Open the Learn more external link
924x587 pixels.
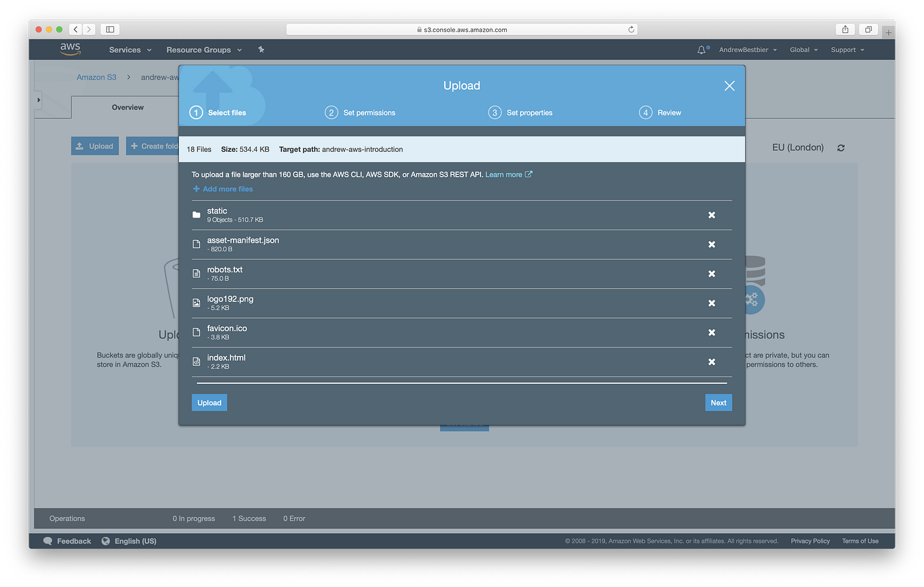tap(504, 174)
